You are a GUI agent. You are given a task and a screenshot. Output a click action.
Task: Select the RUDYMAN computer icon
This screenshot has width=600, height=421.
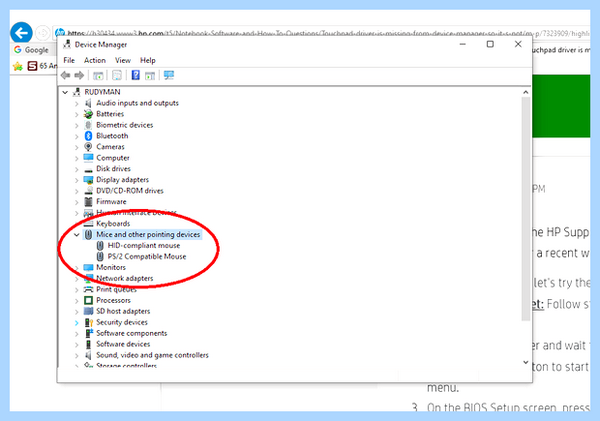click(x=77, y=92)
